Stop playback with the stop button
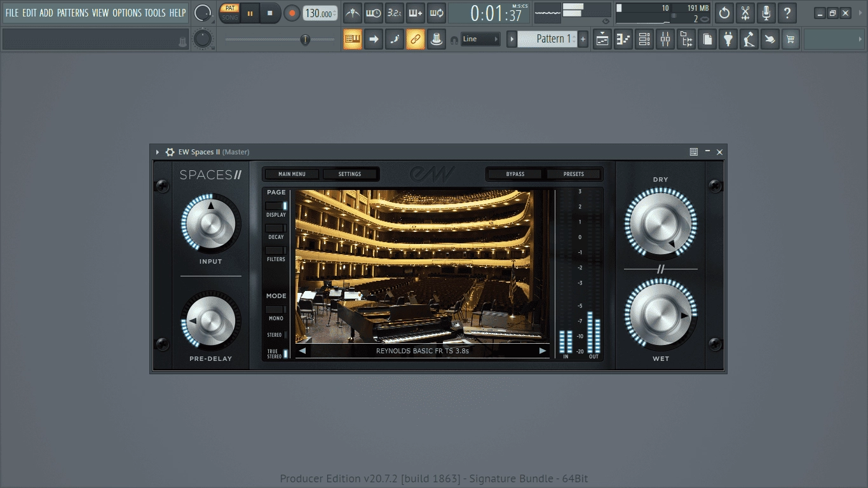Viewport: 868px width, 488px height. tap(270, 13)
